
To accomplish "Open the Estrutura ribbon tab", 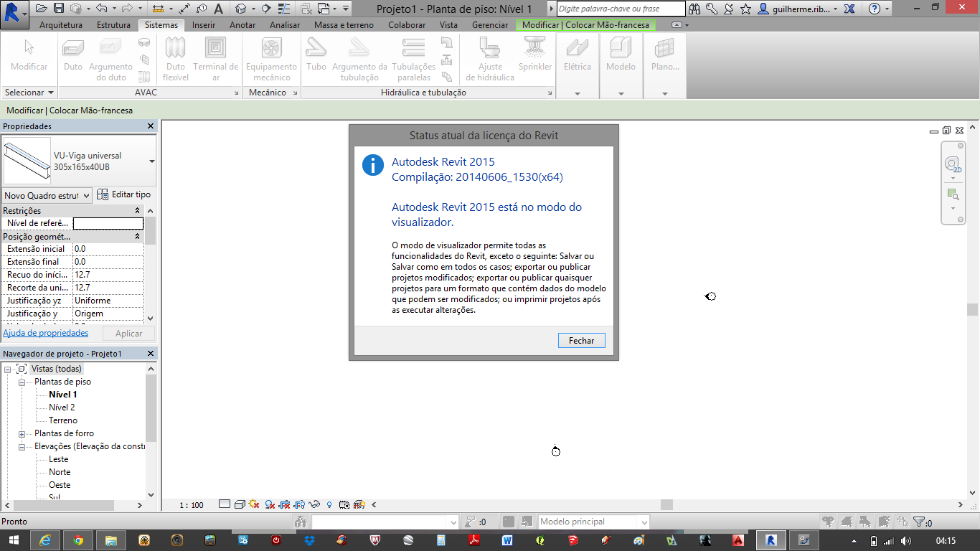I will coord(113,25).
